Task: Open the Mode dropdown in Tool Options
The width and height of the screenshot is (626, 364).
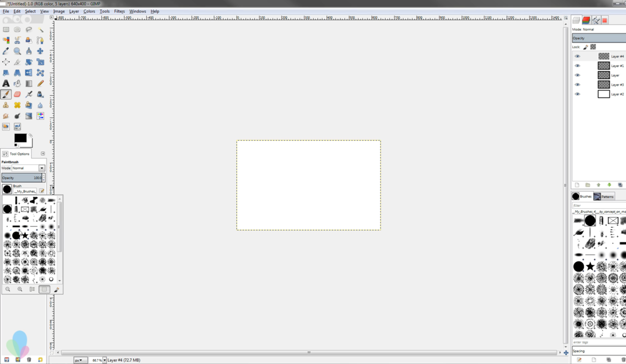Action: [41, 168]
